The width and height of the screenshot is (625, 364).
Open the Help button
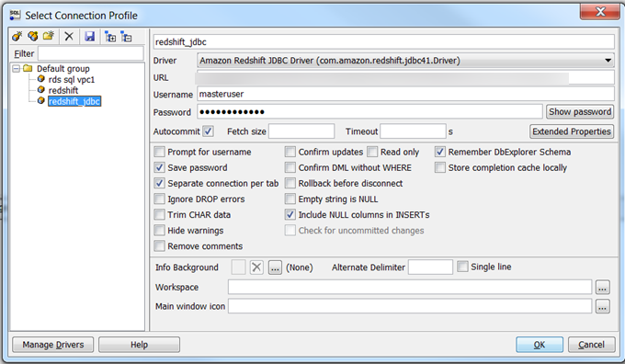point(139,345)
